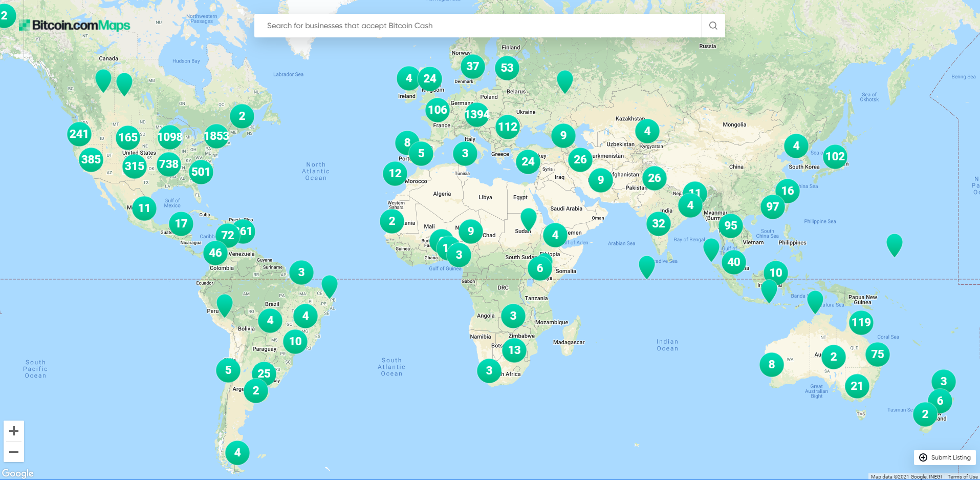
Task: Select the 32 cluster over India
Action: click(x=659, y=224)
